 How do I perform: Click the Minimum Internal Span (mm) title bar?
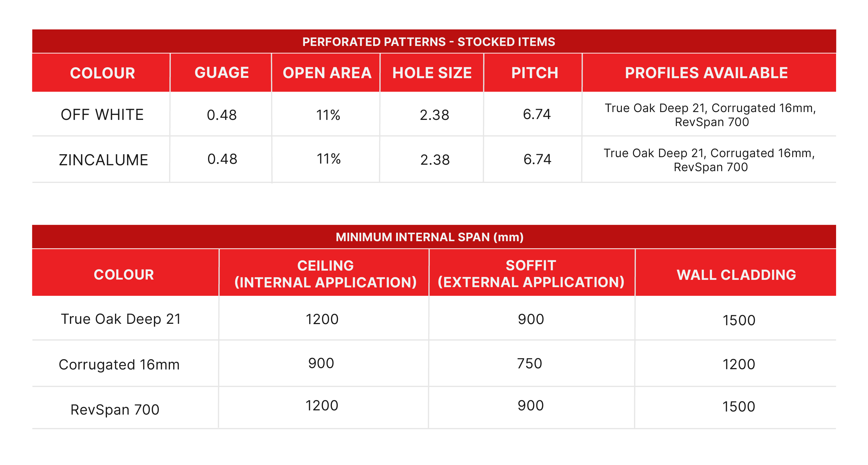point(429,237)
